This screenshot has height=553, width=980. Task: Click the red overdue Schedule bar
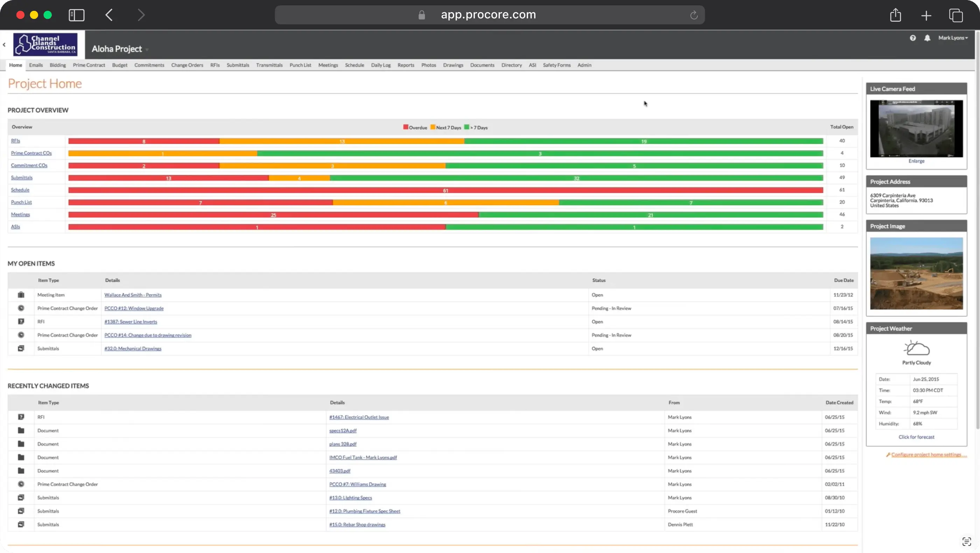(x=445, y=190)
